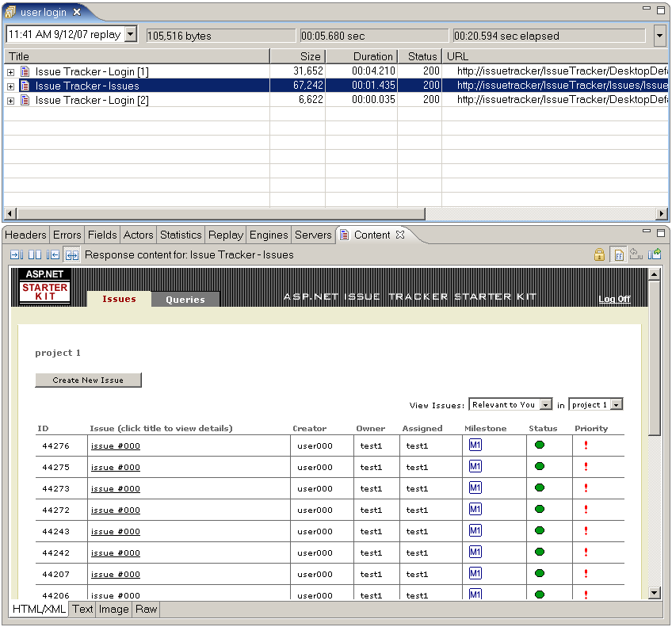Click the M1 milestone icon for issue 44273

click(x=475, y=488)
